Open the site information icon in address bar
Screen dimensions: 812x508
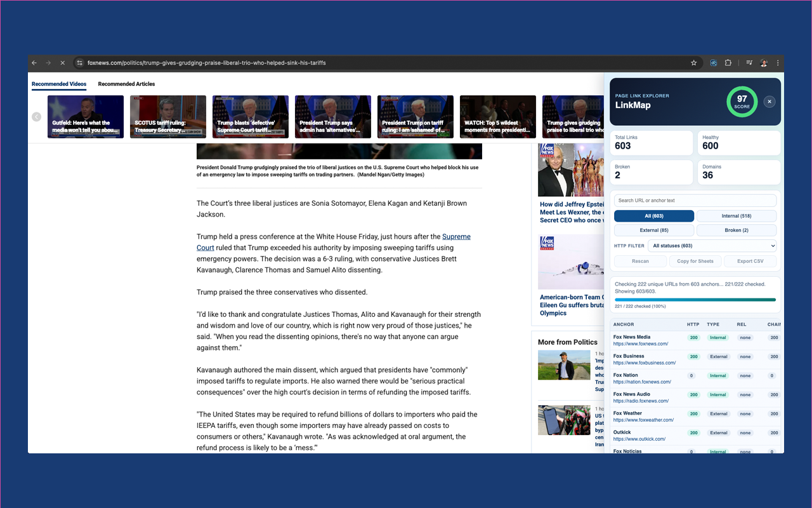[79, 63]
